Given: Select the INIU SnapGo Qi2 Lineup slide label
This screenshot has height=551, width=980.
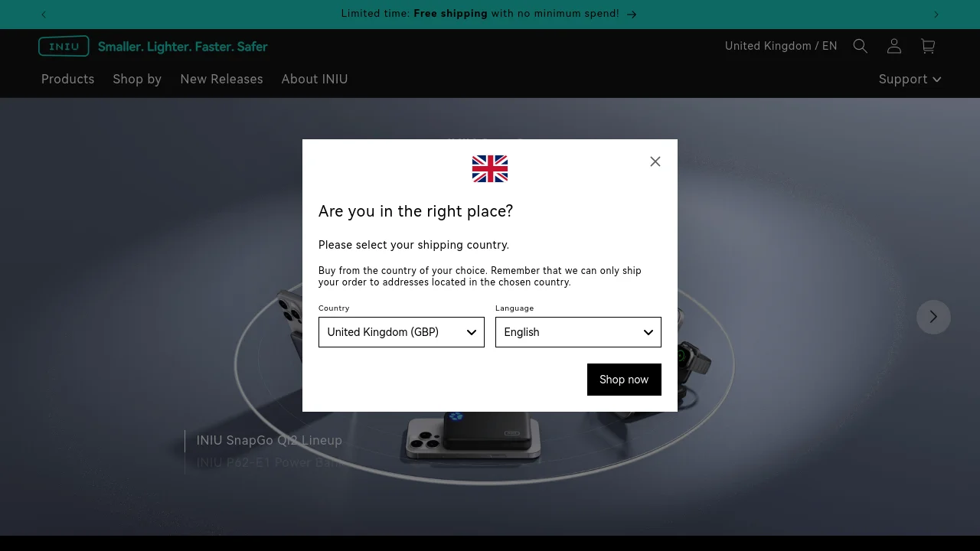Looking at the screenshot, I should click(x=269, y=441).
